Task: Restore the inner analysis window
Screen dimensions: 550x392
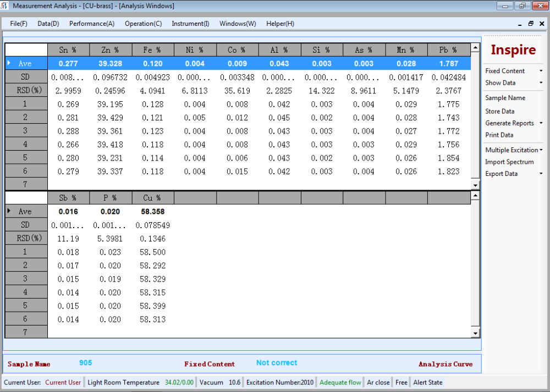Action: (x=531, y=24)
